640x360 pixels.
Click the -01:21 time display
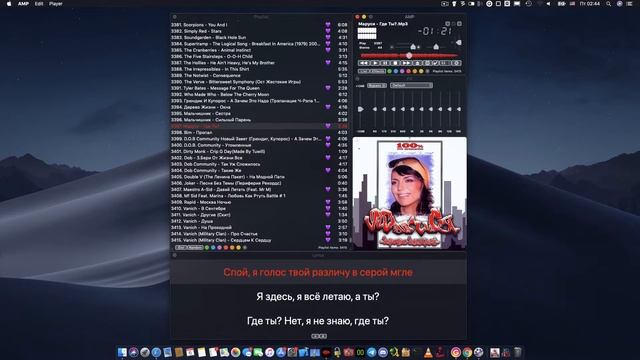(435, 31)
